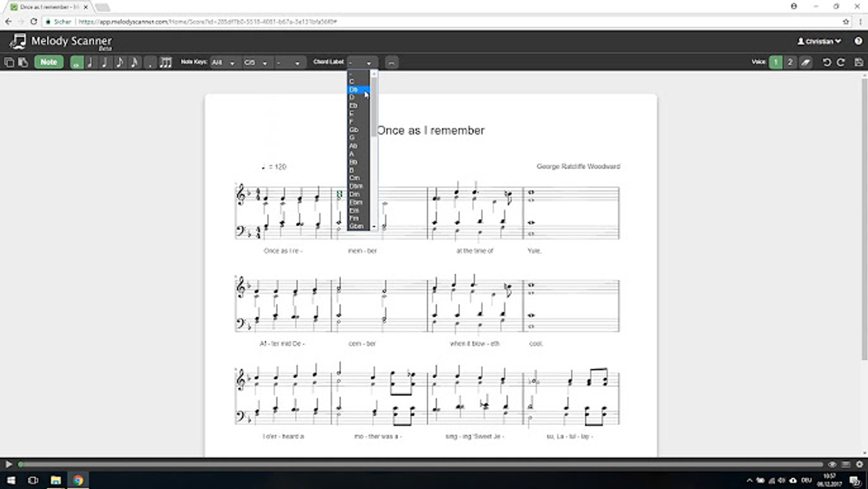
Task: Click the copy icon in the toolbar
Action: click(9, 62)
